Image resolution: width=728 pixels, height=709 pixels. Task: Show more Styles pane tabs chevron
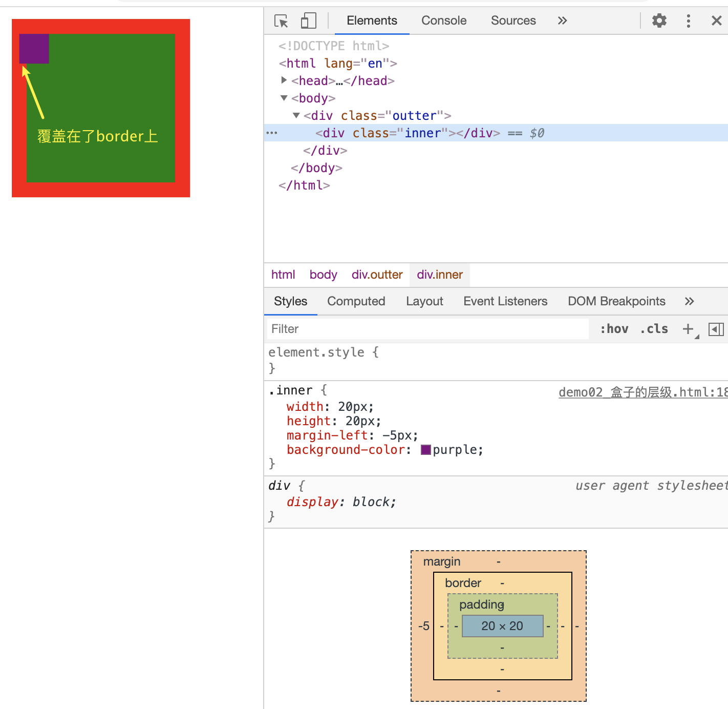(690, 301)
